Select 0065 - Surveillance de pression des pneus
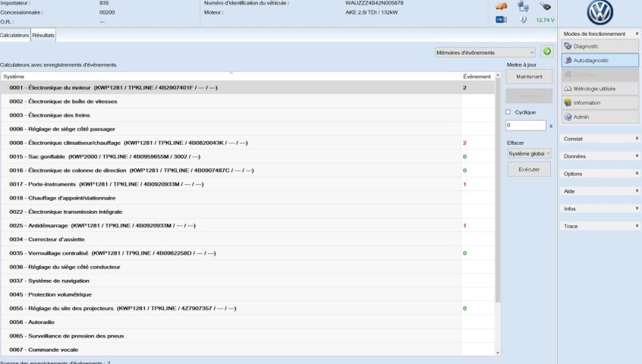 point(247,336)
